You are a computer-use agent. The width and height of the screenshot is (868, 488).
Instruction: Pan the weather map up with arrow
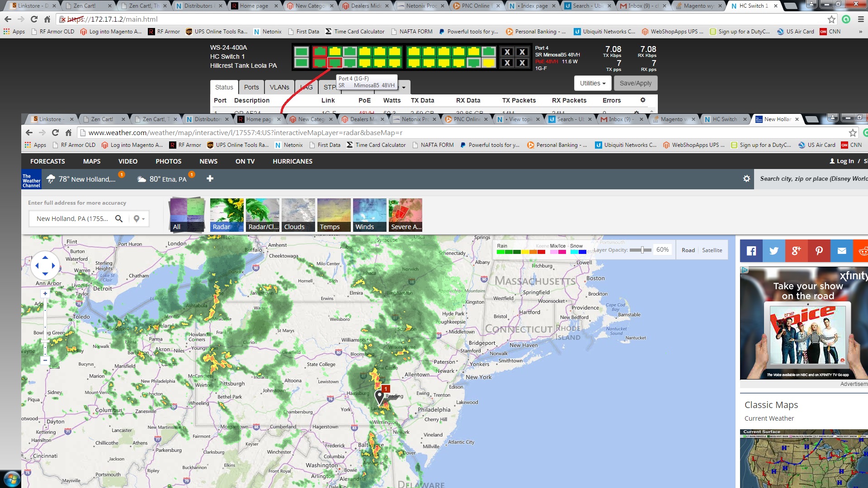tap(45, 258)
